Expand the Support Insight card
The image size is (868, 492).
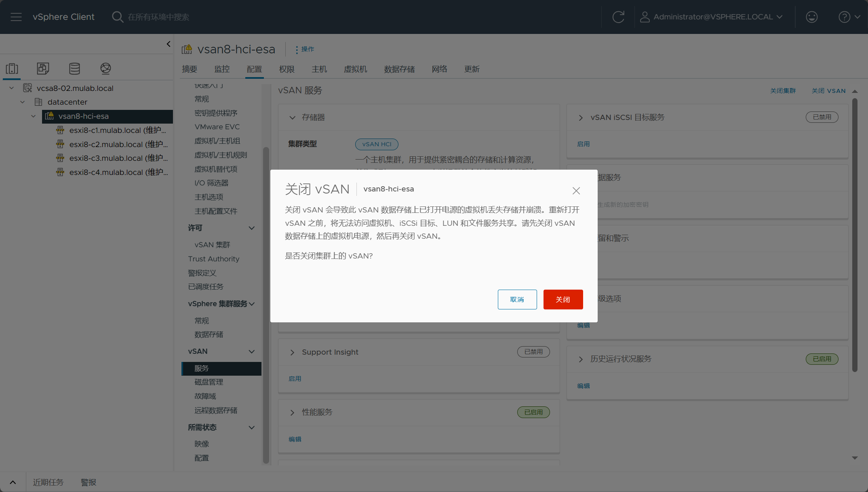[292, 352]
